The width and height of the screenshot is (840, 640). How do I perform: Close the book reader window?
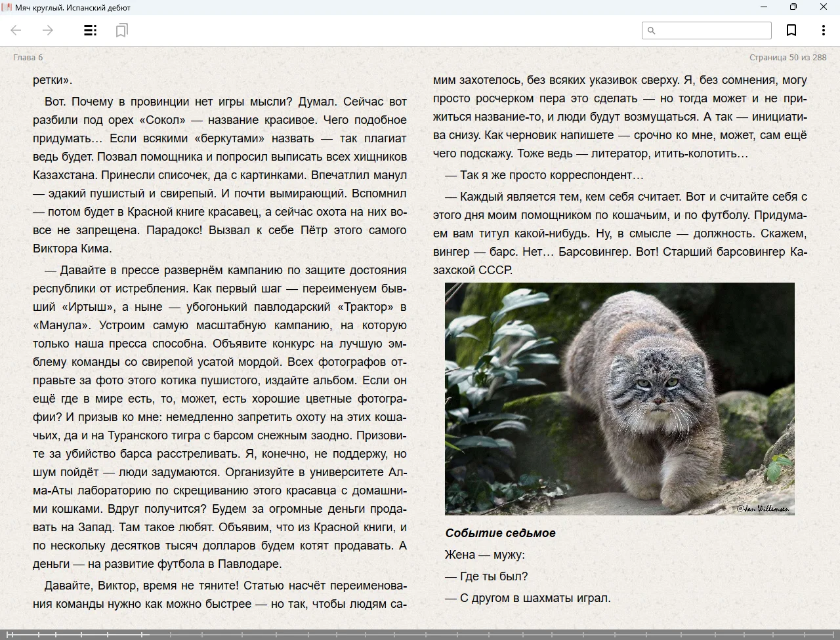[x=824, y=7]
